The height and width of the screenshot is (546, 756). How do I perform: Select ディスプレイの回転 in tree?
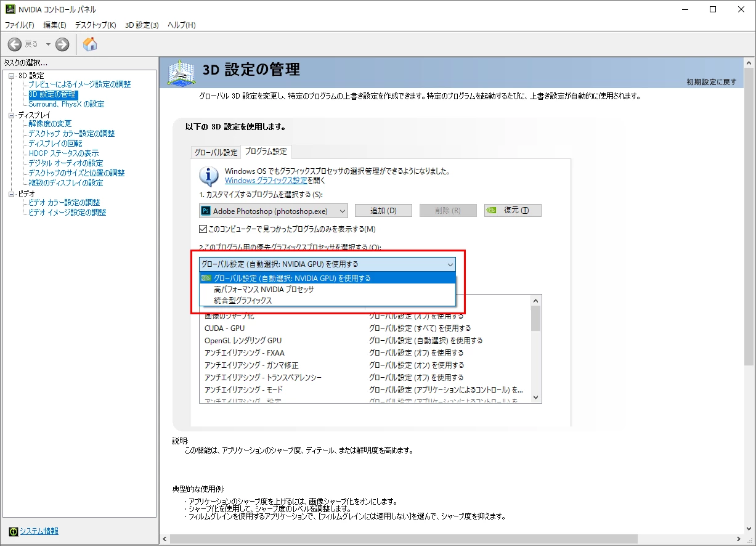coord(55,144)
